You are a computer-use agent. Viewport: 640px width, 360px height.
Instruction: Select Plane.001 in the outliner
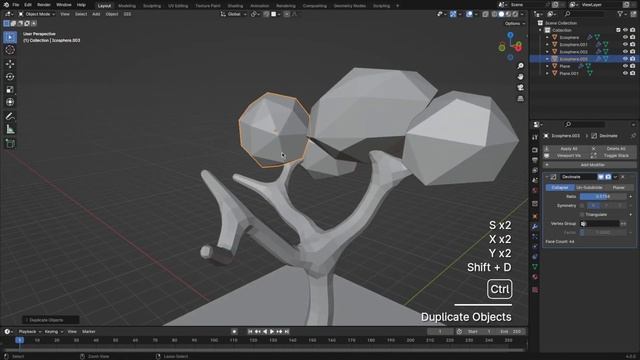pos(569,73)
